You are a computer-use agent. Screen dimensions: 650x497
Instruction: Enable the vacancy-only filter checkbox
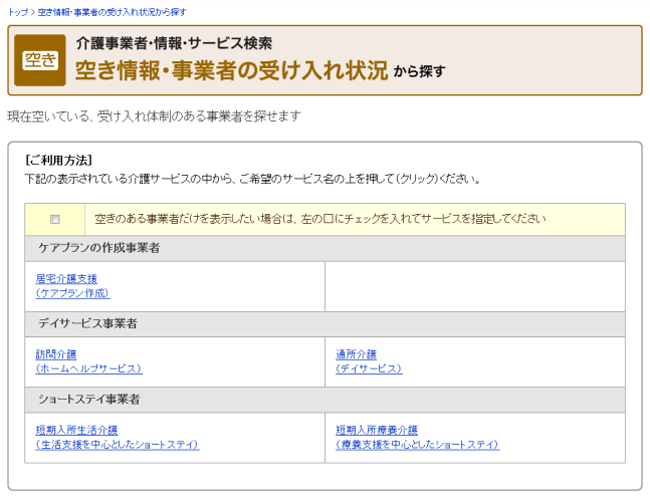point(55,219)
